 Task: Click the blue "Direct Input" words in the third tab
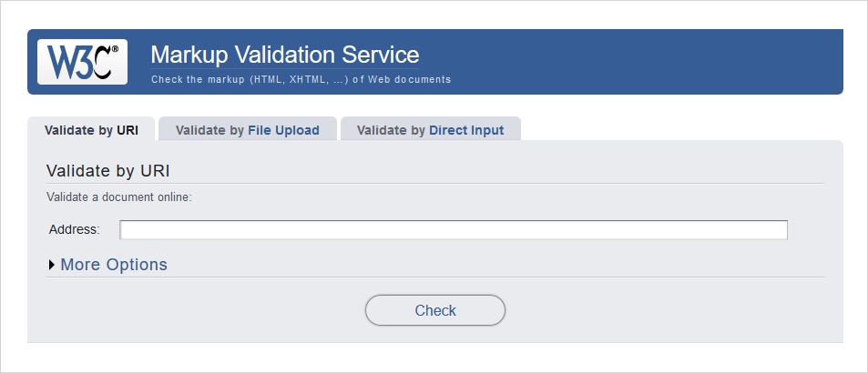(466, 130)
